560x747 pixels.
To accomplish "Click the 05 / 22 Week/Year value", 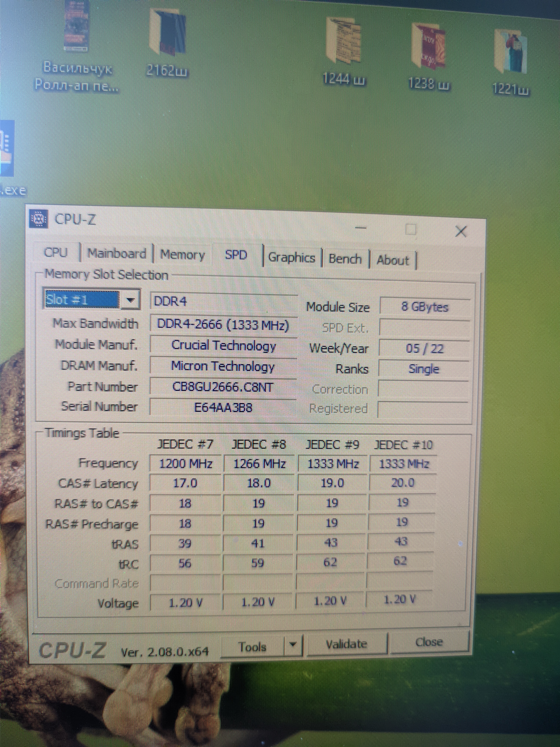I will (x=425, y=348).
